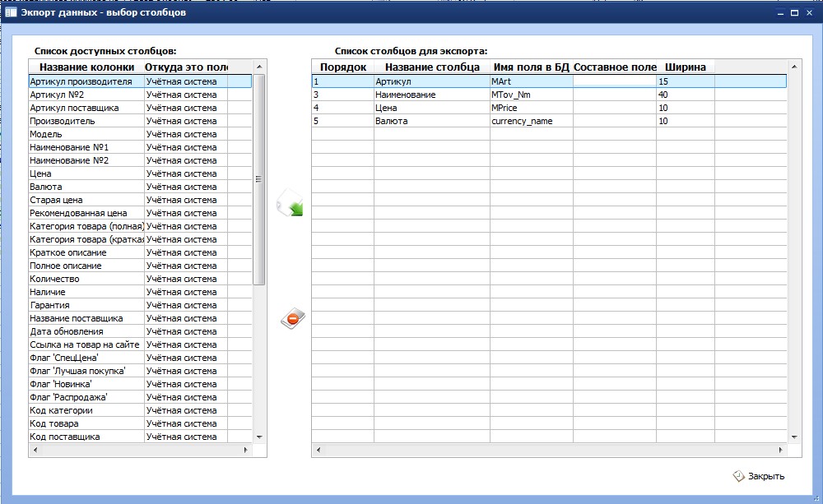Sort by Название колонки header
Screen dimensions: 823x504
click(86, 67)
